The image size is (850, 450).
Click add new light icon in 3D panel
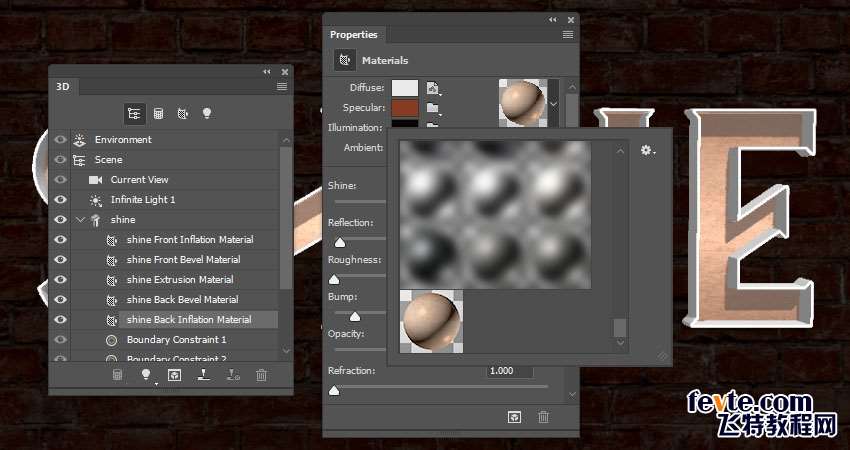pos(145,375)
